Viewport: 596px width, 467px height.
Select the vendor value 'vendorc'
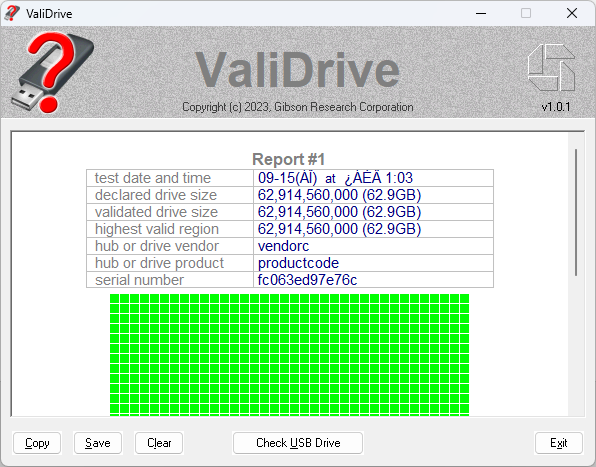(x=284, y=246)
